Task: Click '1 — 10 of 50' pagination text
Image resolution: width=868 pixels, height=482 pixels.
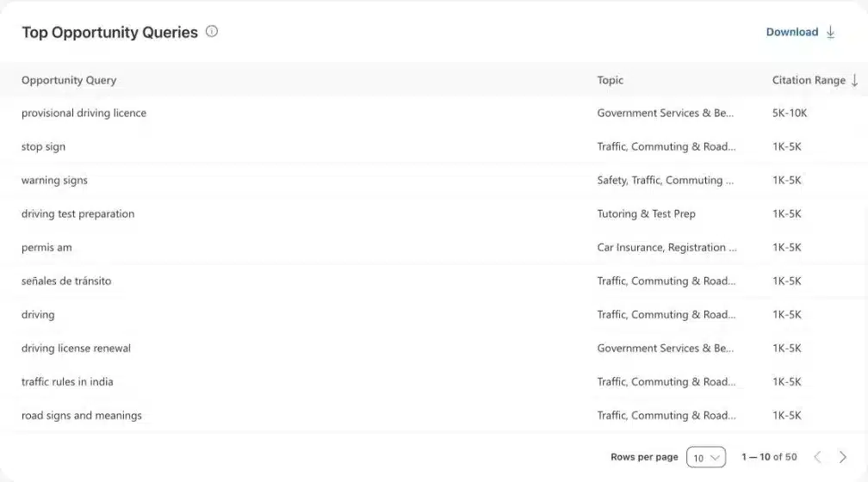Action: (769, 457)
